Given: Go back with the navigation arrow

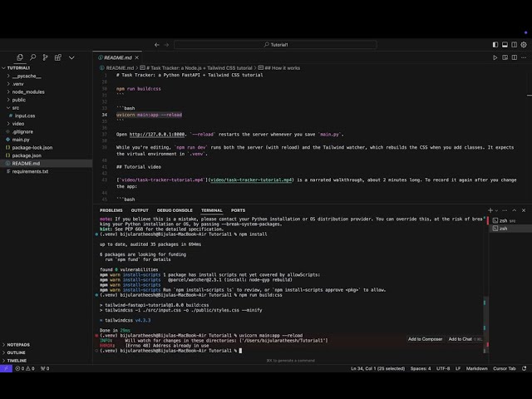Looking at the screenshot, I should (157, 45).
